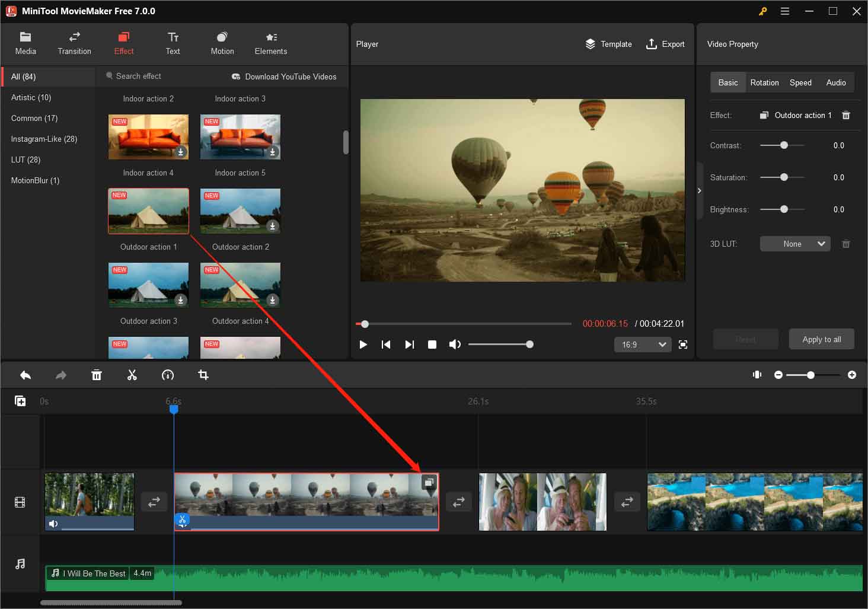Image resolution: width=868 pixels, height=609 pixels.
Task: Switch to Speed property tab
Action: pos(800,82)
